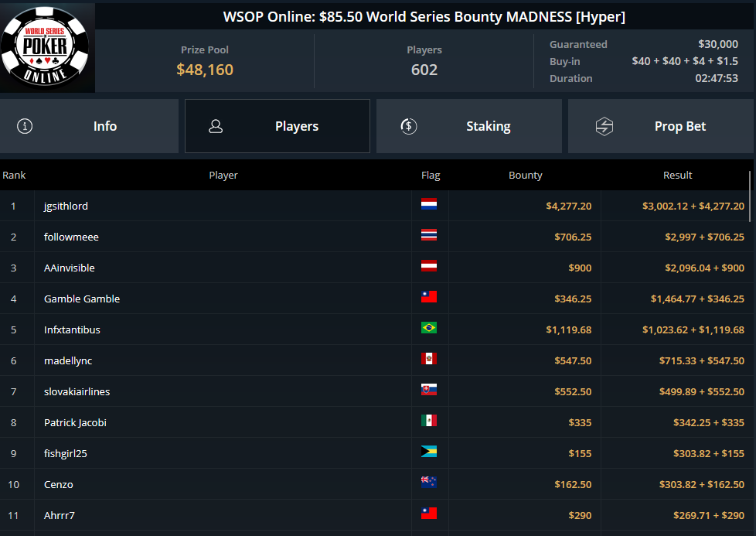Click the flag icon in the Ahrrr7 row
The height and width of the screenshot is (536, 756).
click(428, 513)
